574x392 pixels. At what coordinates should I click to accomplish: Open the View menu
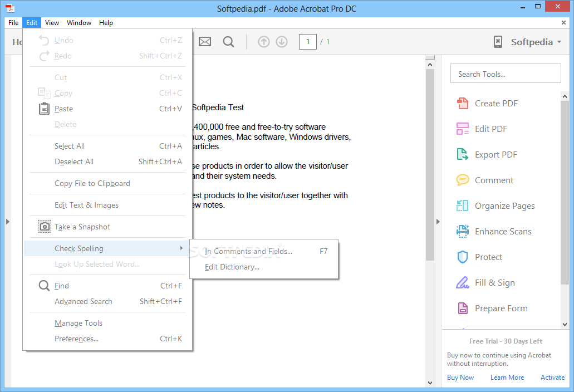tap(52, 23)
